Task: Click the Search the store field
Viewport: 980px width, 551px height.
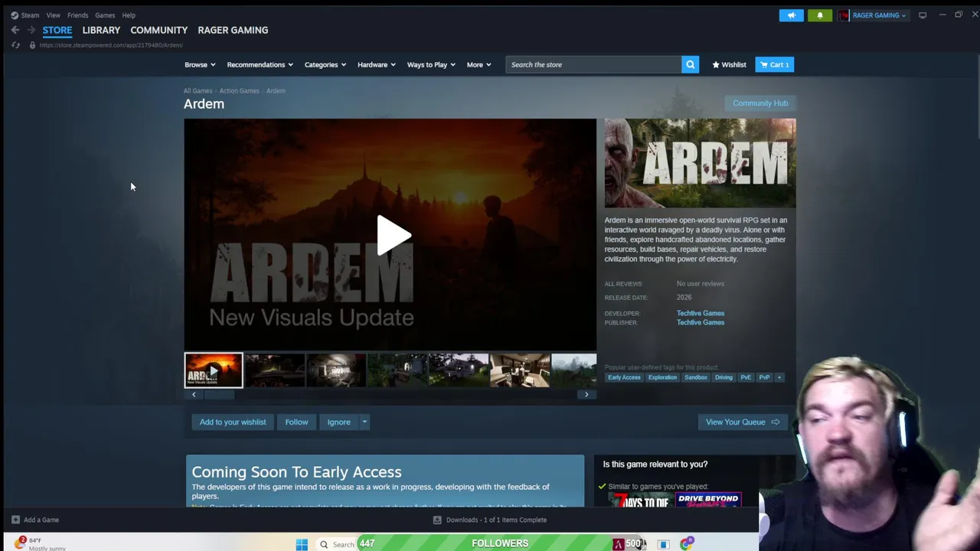Action: pos(593,64)
